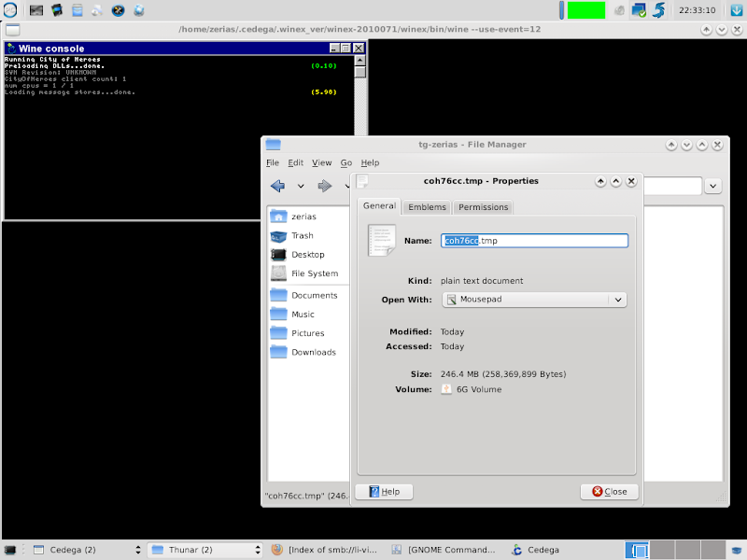Image resolution: width=747 pixels, height=560 pixels.
Task: Open the zerias home folder shortcut
Action: [303, 217]
